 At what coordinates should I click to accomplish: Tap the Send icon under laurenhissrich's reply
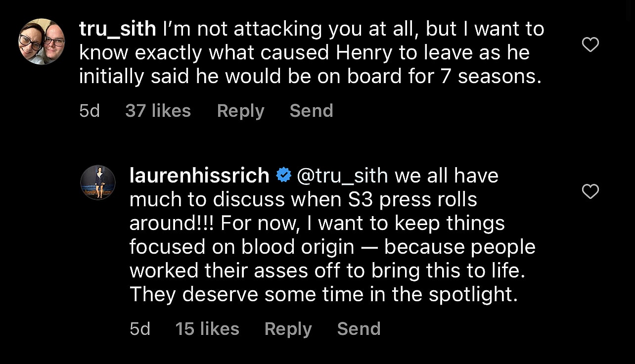click(359, 328)
